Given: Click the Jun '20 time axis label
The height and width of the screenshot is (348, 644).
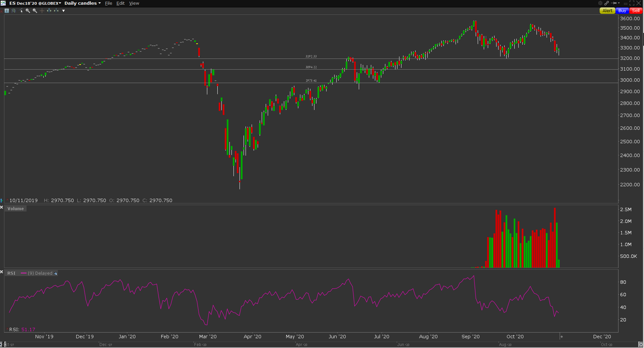Looking at the screenshot, I should [337, 337].
